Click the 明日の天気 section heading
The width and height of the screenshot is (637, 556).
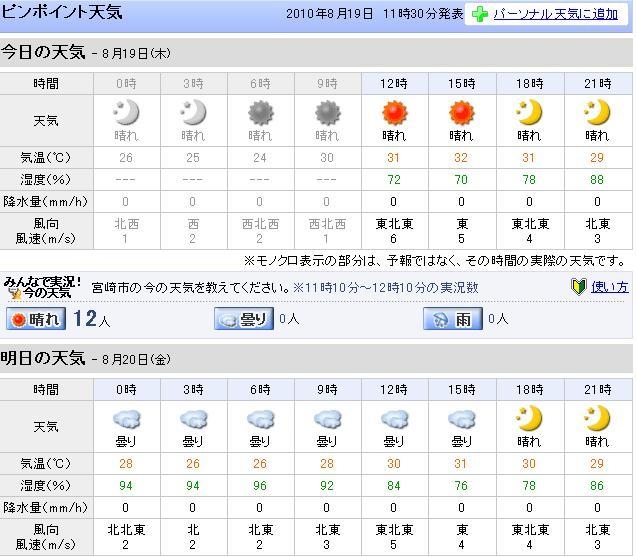[x=43, y=358]
